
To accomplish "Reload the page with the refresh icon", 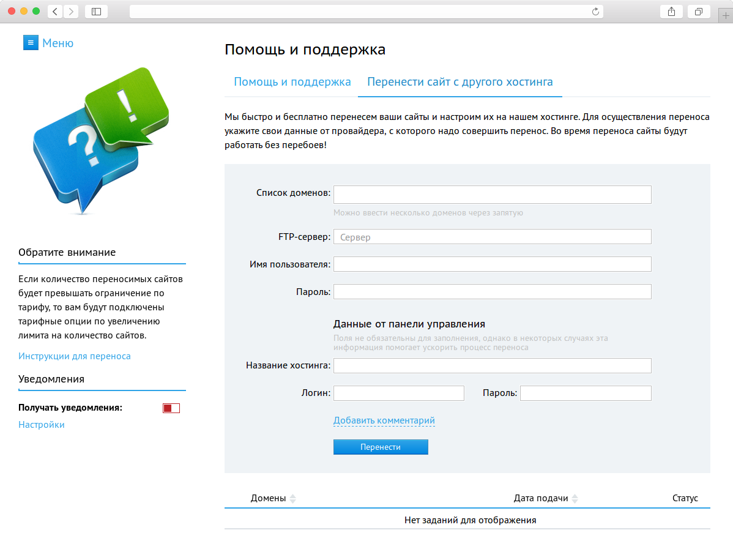I will click(x=595, y=12).
